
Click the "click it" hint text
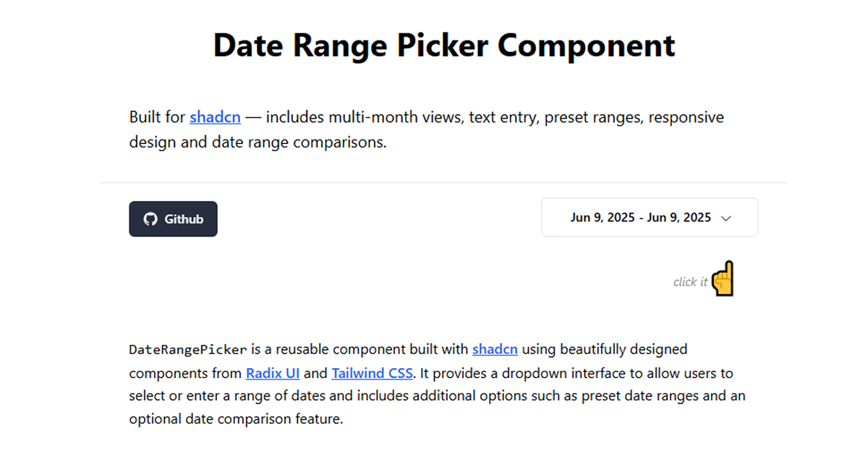pyautogui.click(x=690, y=282)
